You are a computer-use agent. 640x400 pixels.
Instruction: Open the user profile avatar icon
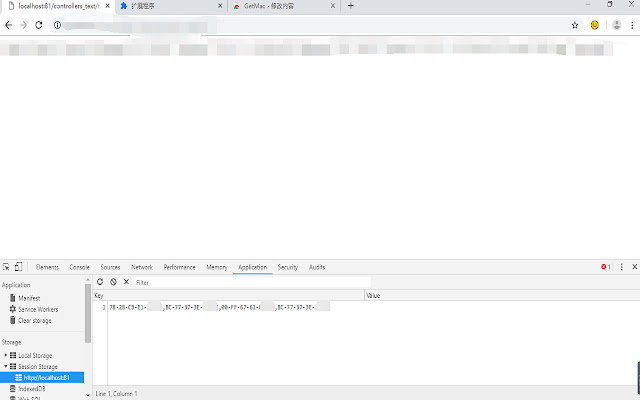[x=617, y=25]
